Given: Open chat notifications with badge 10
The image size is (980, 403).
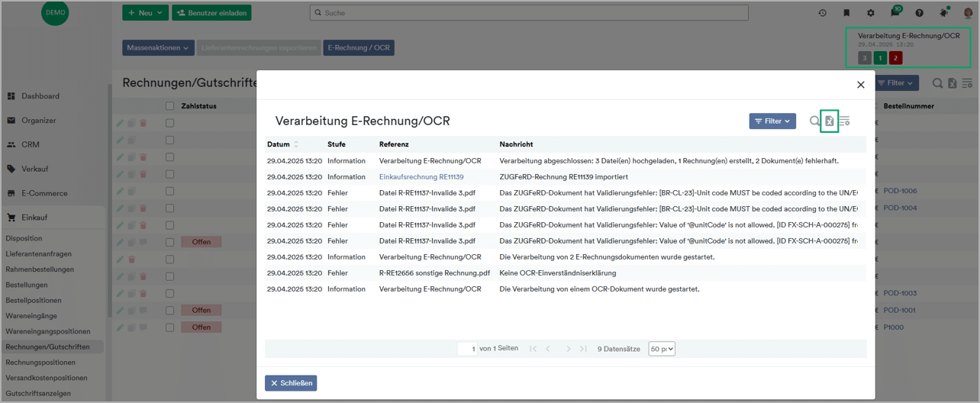Looking at the screenshot, I should (x=895, y=12).
